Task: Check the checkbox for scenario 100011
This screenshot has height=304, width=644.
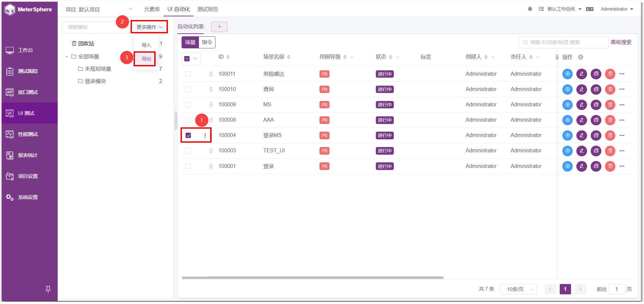Action: tap(188, 74)
